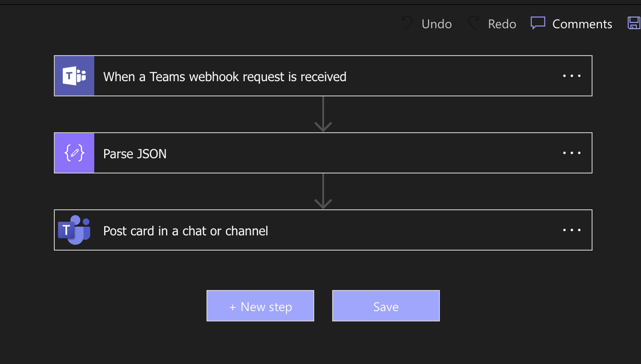Insert a step via arrow below the trigger
Screen dimensions: 641x364
pyautogui.click(x=323, y=114)
